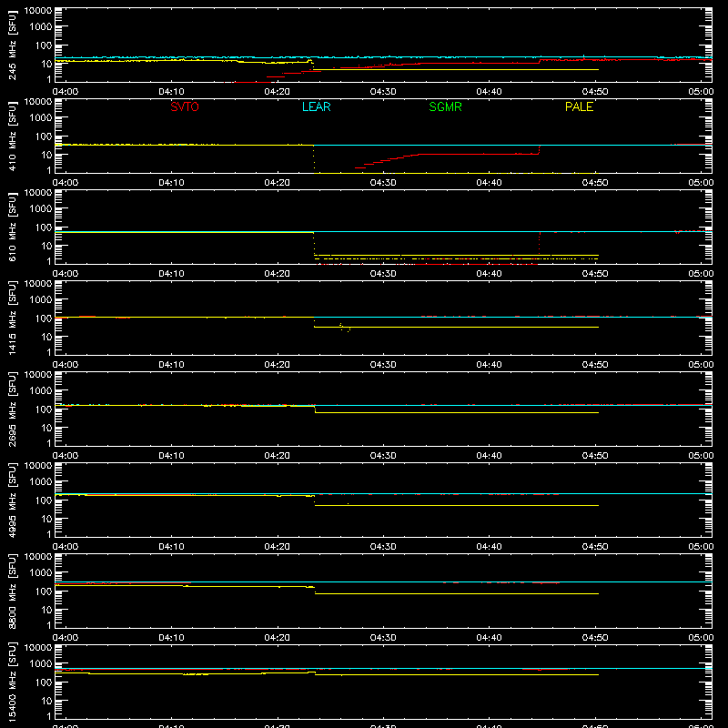728x728 pixels.
Task: Click the yellow PALE station label
Action: 579,106
